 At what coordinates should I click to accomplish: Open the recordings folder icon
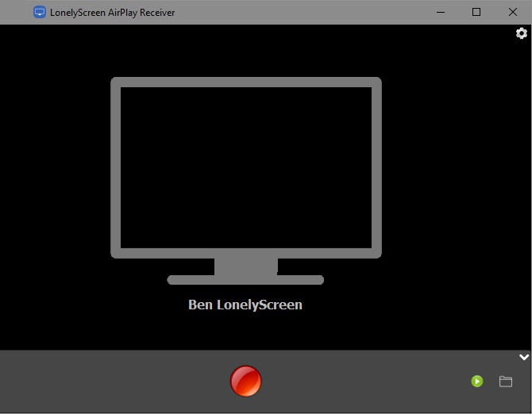point(506,381)
